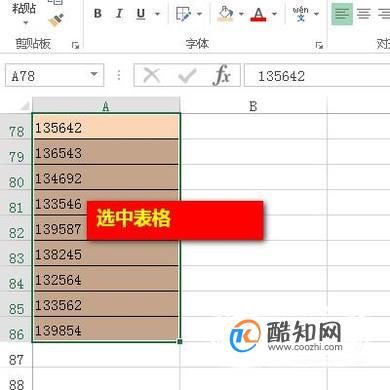Apply cell borders icon
390x390 pixels.
(183, 14)
